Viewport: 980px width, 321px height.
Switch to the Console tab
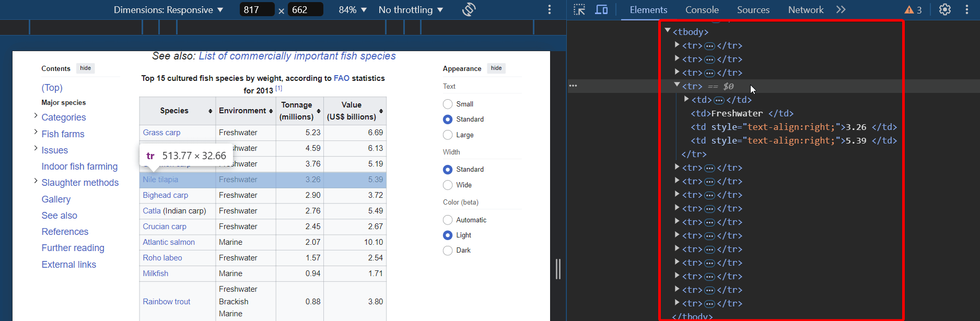point(702,9)
